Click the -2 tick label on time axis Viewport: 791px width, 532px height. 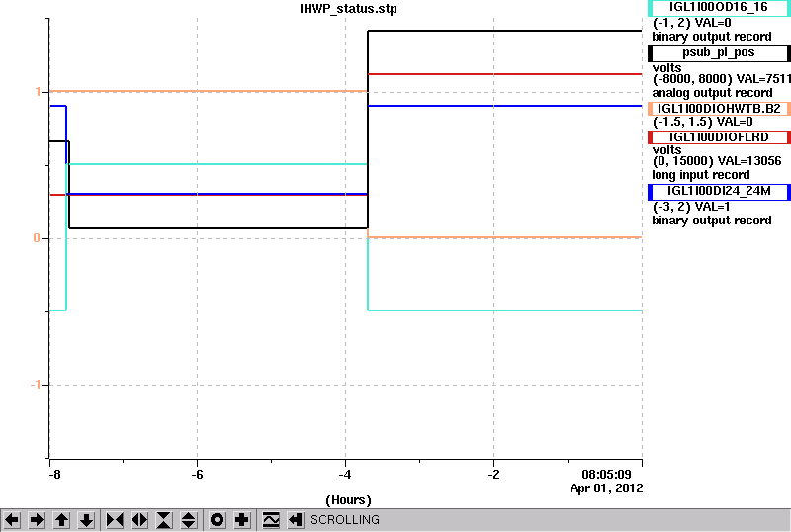click(x=493, y=475)
